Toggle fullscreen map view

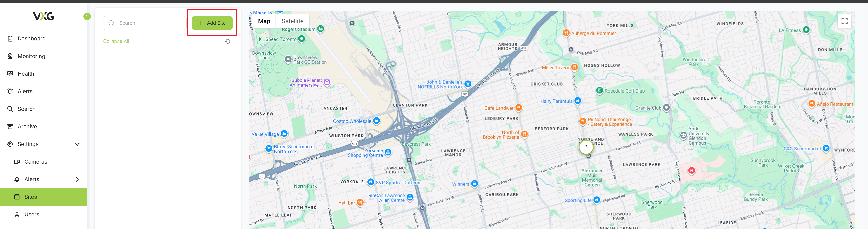click(844, 21)
